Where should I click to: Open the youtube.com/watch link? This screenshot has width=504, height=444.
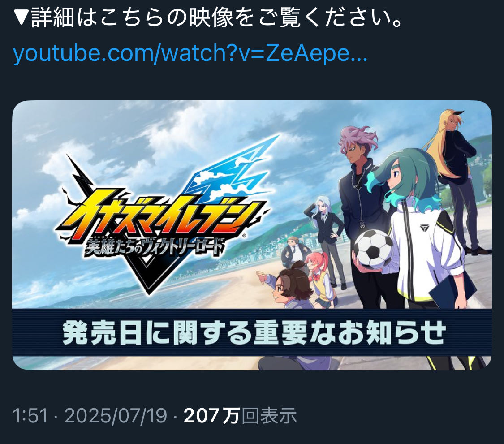[x=190, y=53]
